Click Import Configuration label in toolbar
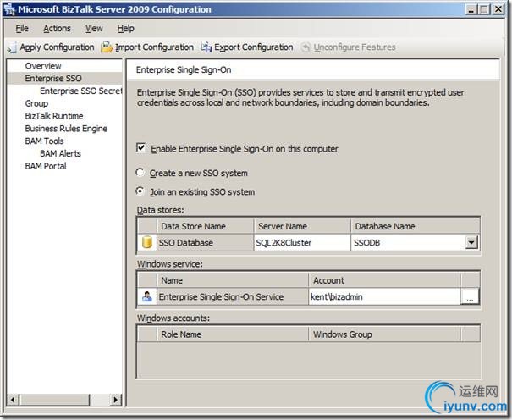This screenshot has width=512, height=420. click(154, 47)
